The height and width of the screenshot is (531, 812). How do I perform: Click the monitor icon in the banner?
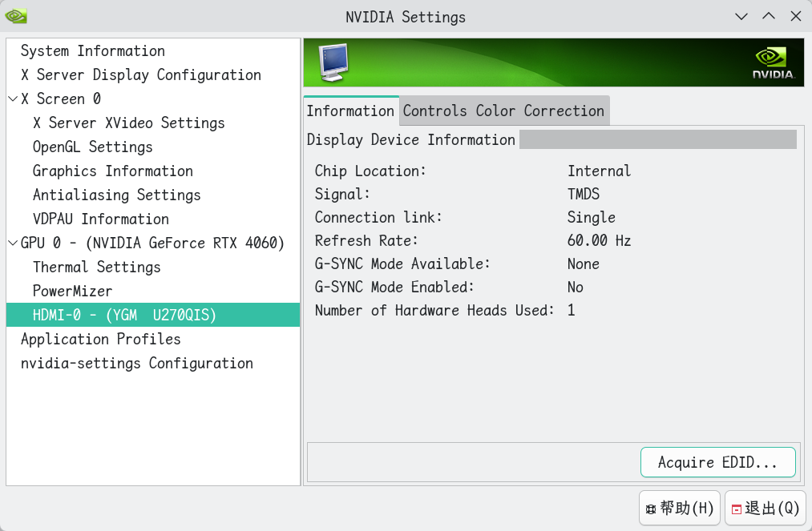point(333,62)
